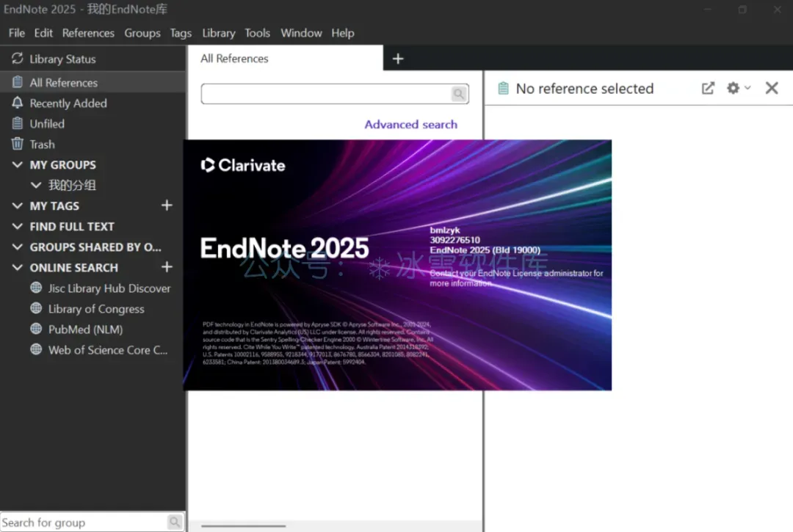The width and height of the screenshot is (793, 532).
Task: Open the gear settings menu in reference panel
Action: pos(733,88)
